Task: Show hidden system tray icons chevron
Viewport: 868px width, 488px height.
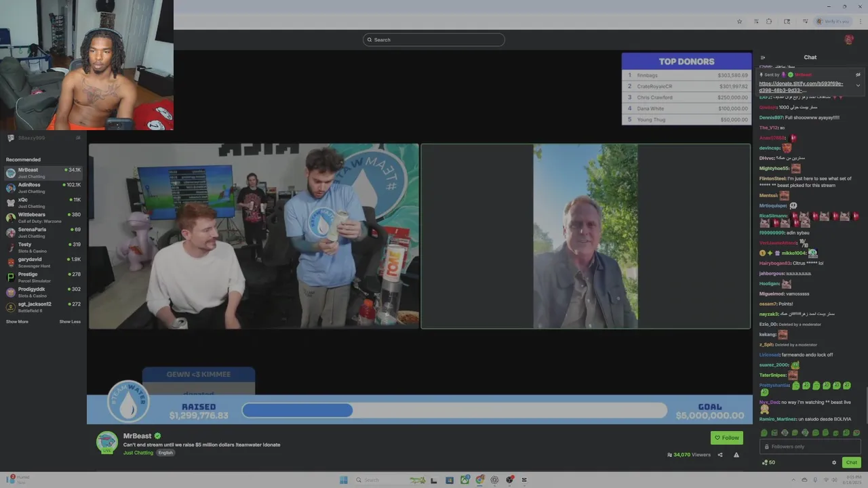Action: (795, 480)
